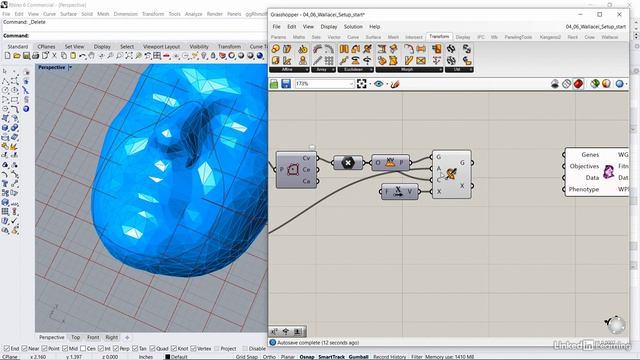Click the green selected-only preview icon in Grasshopper
The height and width of the screenshot is (360, 640).
[x=595, y=84]
